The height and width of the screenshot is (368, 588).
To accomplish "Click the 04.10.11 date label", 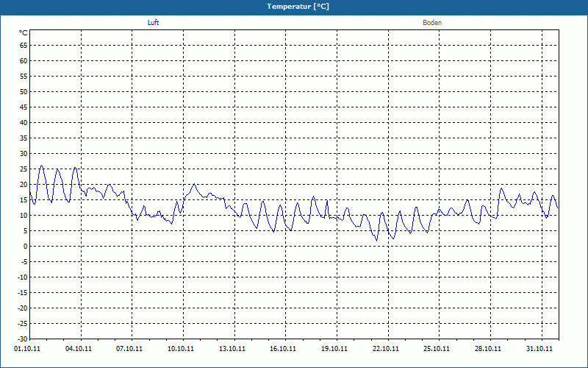I will point(79,348).
